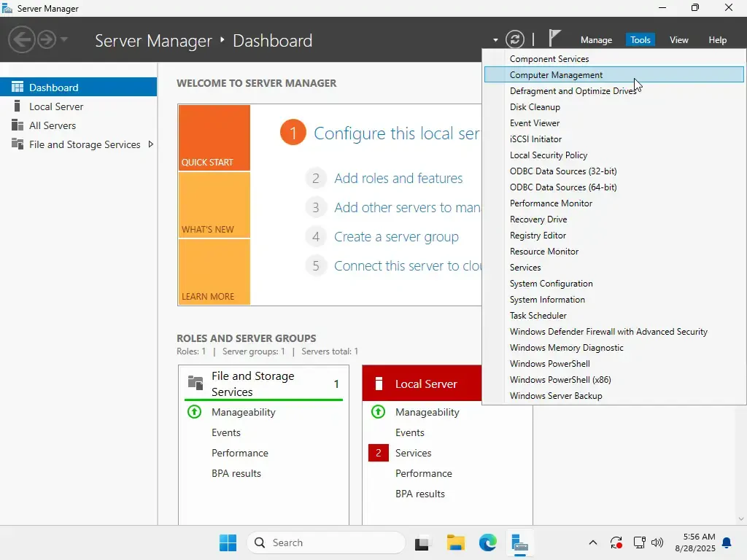Click the forward navigation arrow icon
This screenshot has height=560, width=747.
coord(47,39)
